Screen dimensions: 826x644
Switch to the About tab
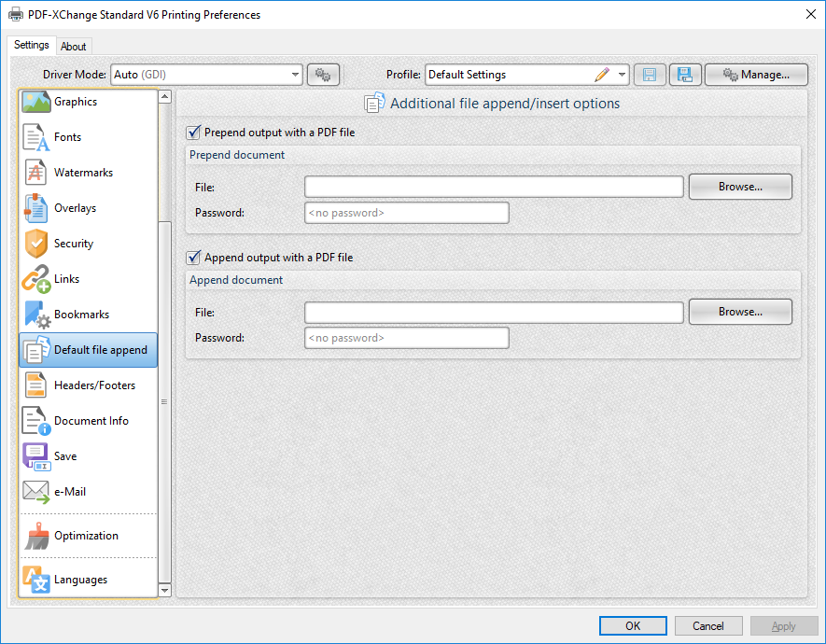[73, 47]
